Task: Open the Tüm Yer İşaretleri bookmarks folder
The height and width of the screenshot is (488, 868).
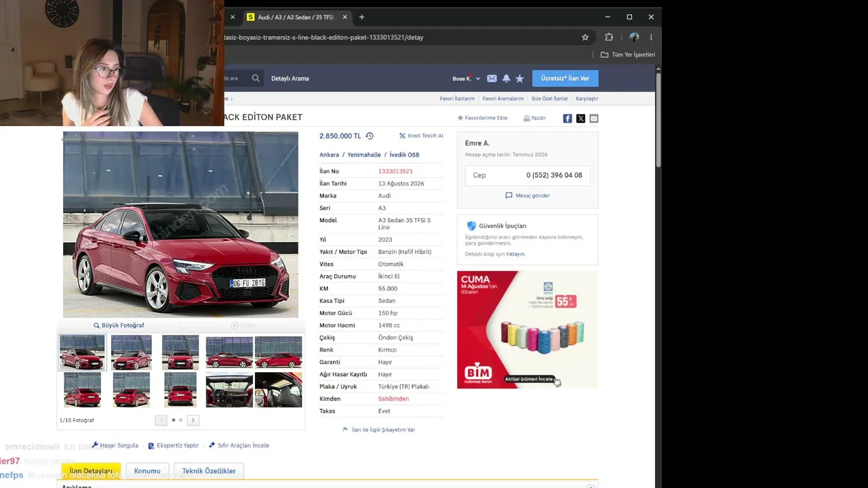Action: point(628,54)
